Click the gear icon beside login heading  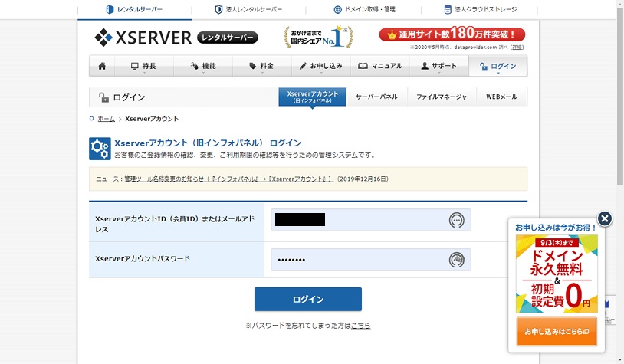click(100, 149)
